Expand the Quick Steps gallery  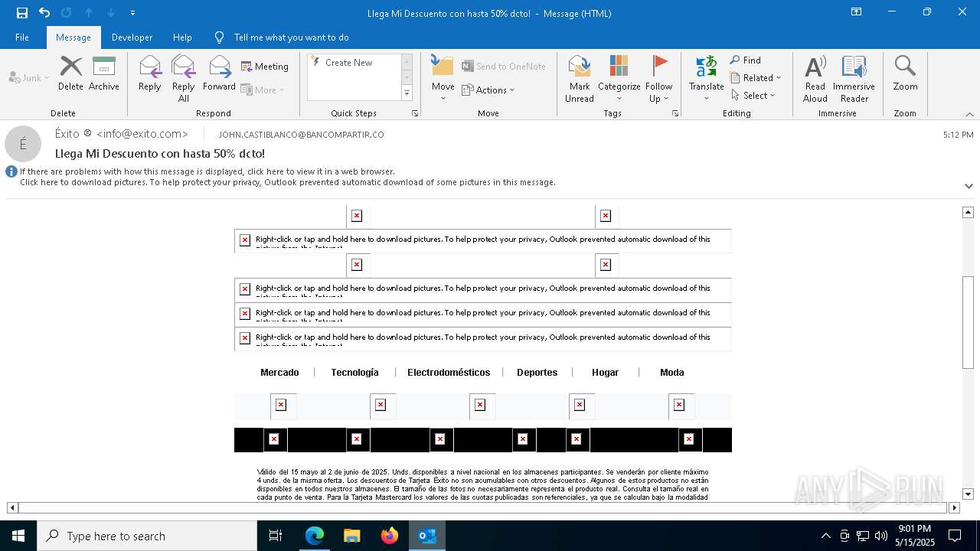point(407,93)
